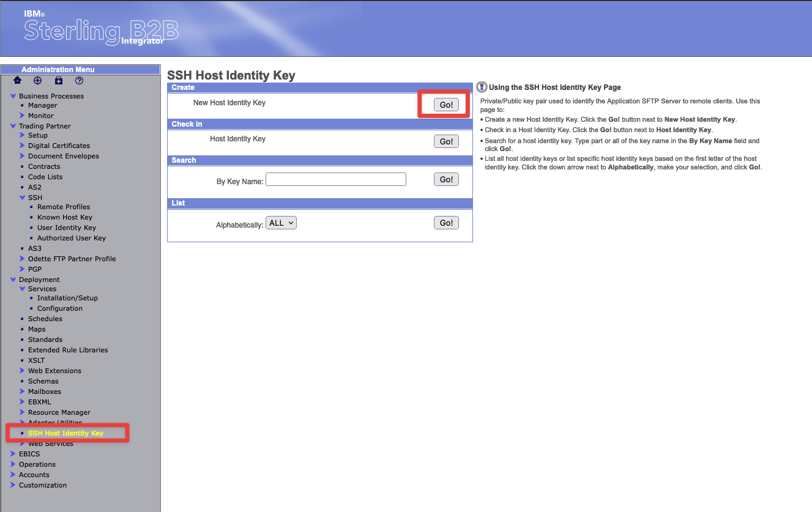Open Schemas under Deployment
Screen dimensions: 812x512
pos(43,381)
